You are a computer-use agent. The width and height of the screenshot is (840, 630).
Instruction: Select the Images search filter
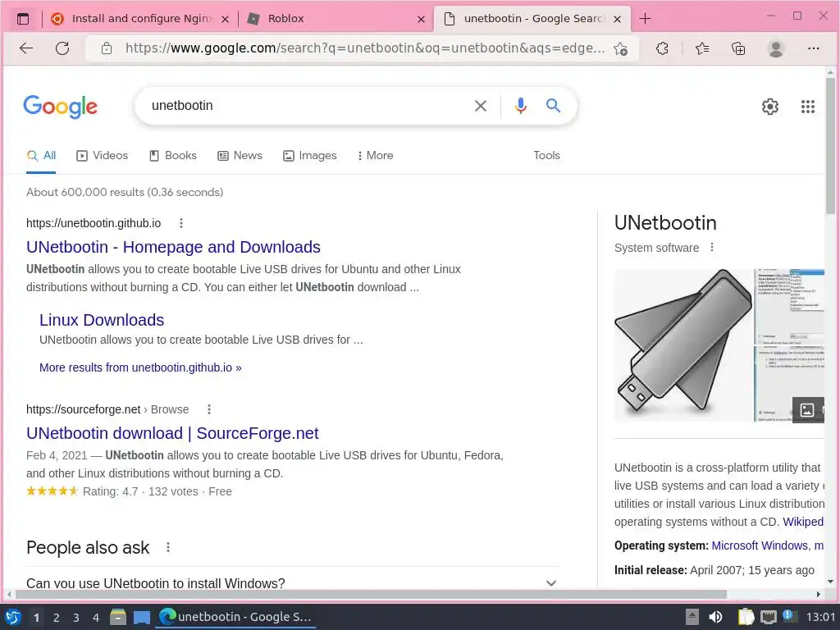(309, 155)
